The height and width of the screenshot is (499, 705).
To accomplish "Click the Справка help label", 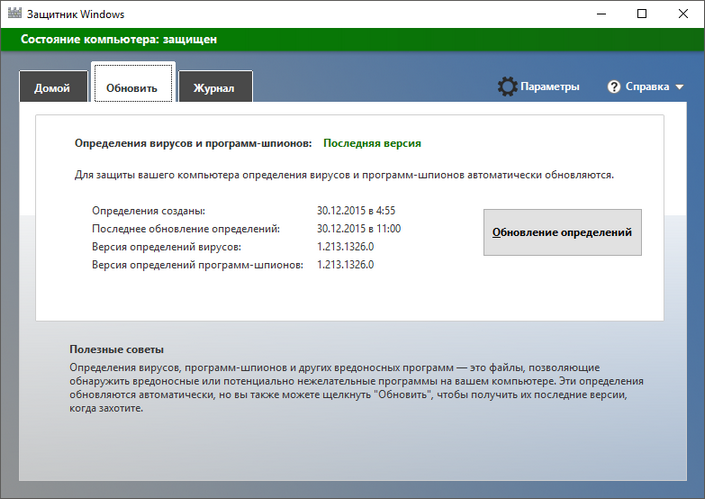I will pyautogui.click(x=647, y=87).
